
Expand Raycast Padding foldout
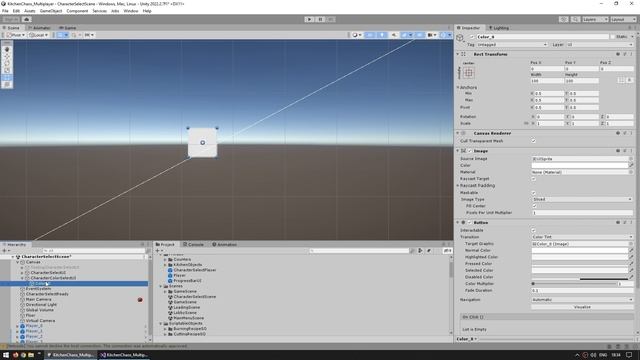(458, 186)
